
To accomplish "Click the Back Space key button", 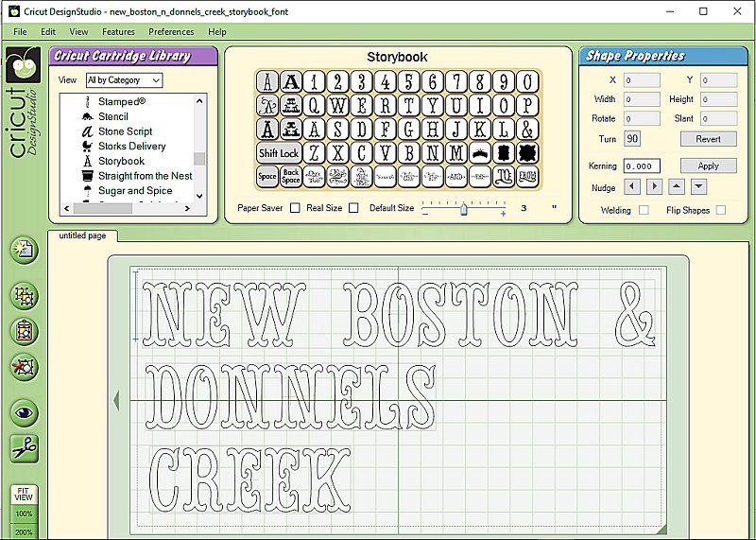I will point(291,177).
